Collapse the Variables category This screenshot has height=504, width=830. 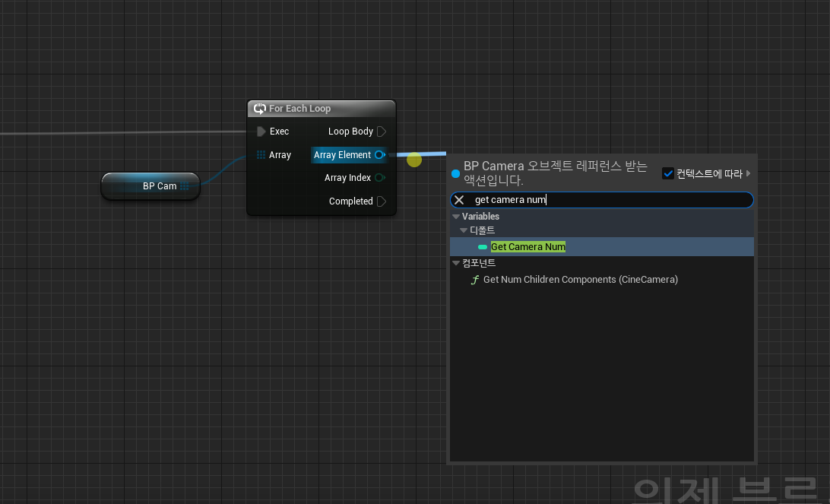coord(456,217)
